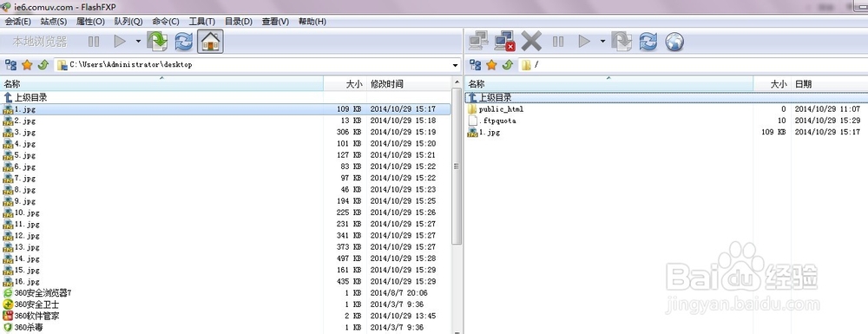Viewport: 868px width, 334px height.
Task: Open remote pane favorites star
Action: [491, 65]
